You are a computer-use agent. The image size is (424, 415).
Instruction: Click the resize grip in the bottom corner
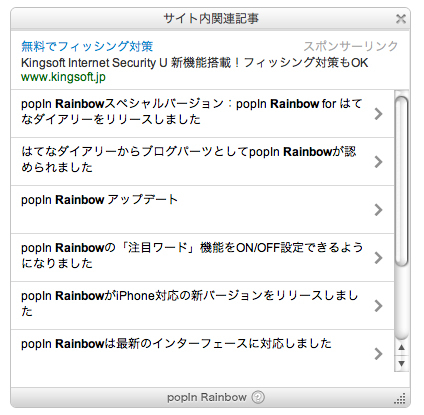coord(400,398)
